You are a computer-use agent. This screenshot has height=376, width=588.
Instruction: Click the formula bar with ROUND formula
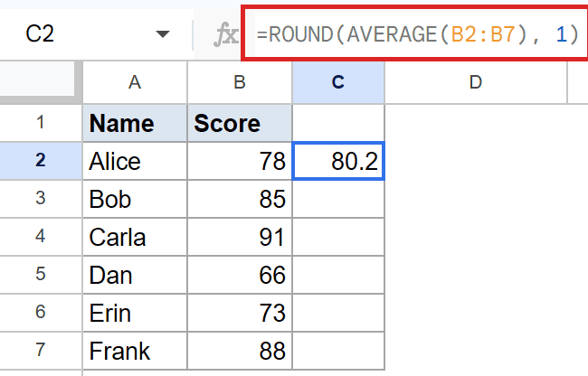point(417,34)
